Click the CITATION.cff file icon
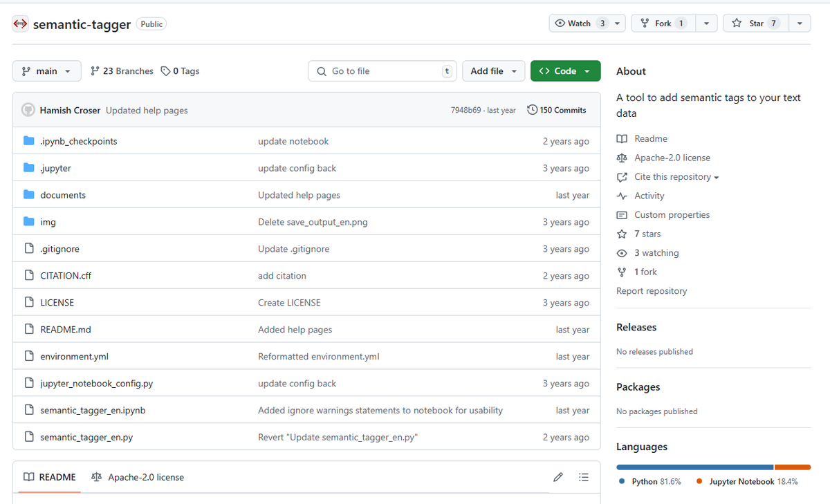 click(29, 275)
